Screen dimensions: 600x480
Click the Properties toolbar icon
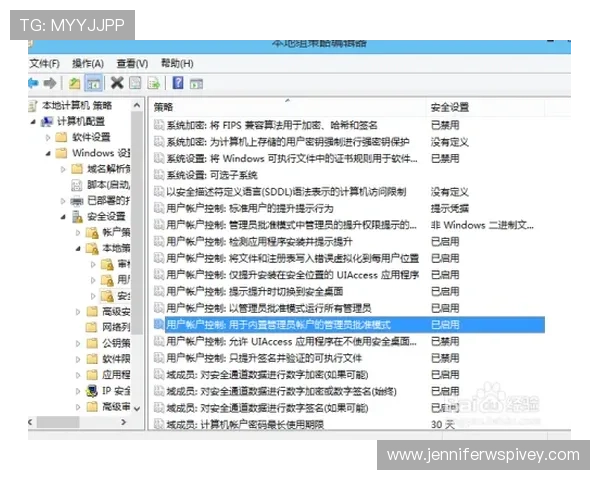pos(136,83)
